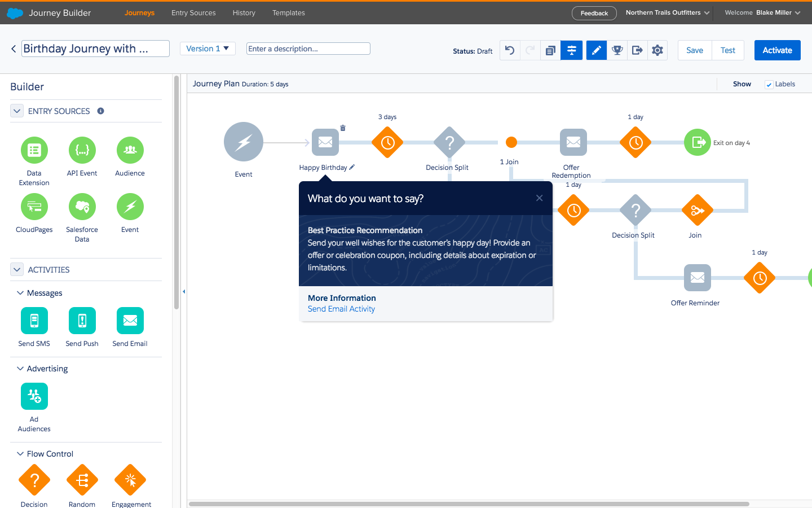The height and width of the screenshot is (508, 812).
Task: Show info about Entry Sources
Action: (x=100, y=111)
